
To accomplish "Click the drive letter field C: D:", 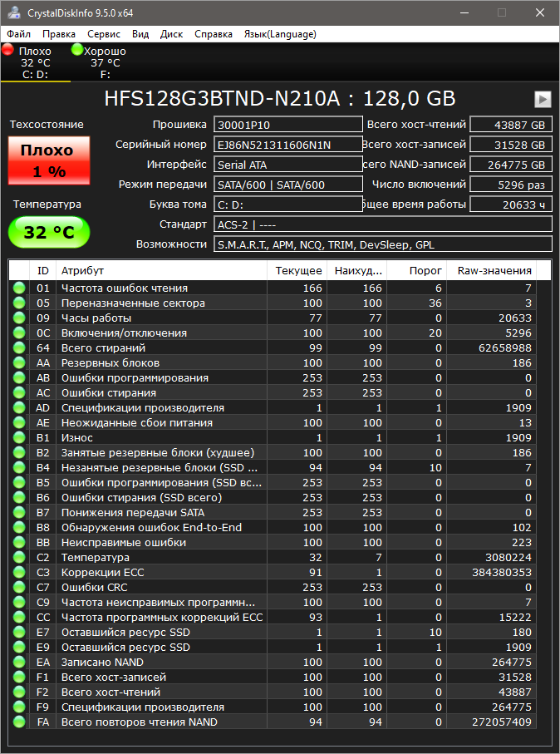I will pos(288,205).
